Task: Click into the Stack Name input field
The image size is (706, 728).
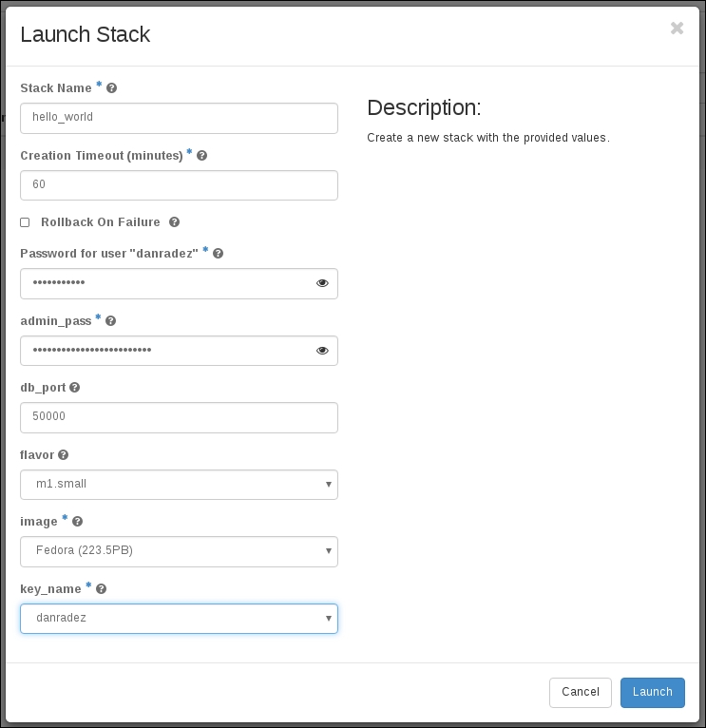Action: pyautogui.click(x=179, y=118)
